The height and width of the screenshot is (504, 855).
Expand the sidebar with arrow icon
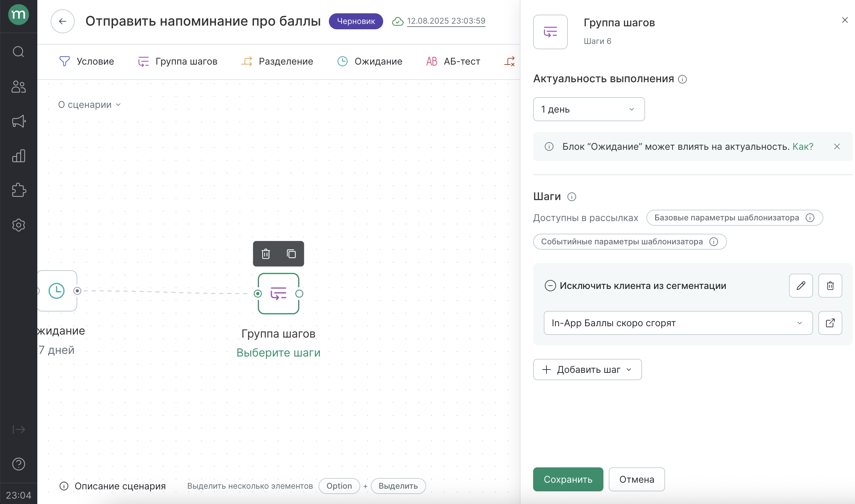coord(18,429)
